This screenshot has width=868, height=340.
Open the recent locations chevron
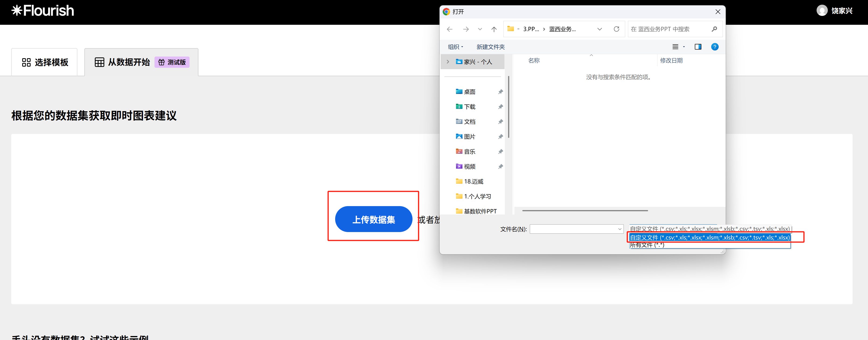pos(480,29)
